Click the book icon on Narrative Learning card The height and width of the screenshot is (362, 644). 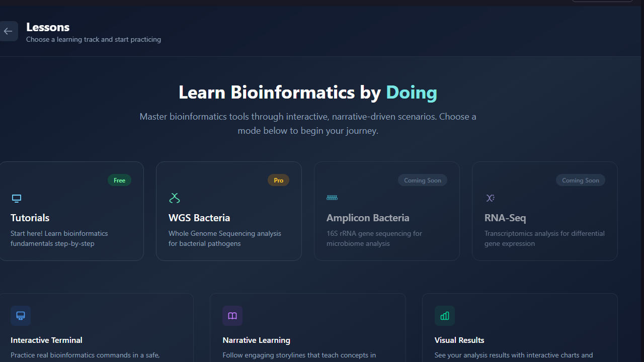(x=232, y=316)
